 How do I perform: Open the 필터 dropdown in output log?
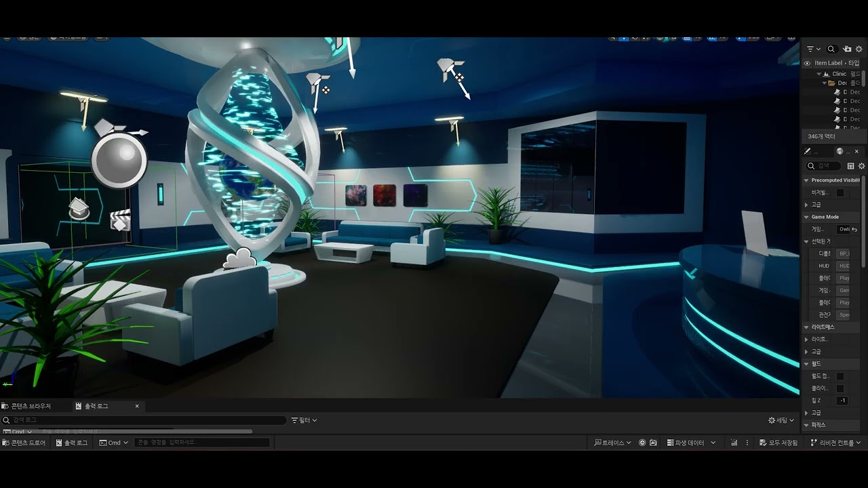coord(304,420)
